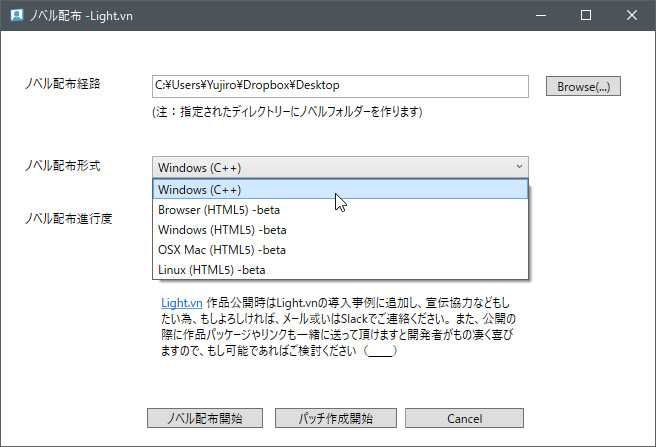The image size is (656, 447).
Task: Click the novel distribution path input field
Action: point(340,86)
